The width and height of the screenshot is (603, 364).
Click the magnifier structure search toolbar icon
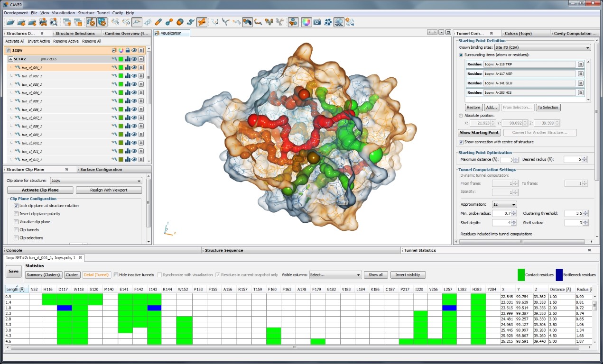click(54, 22)
